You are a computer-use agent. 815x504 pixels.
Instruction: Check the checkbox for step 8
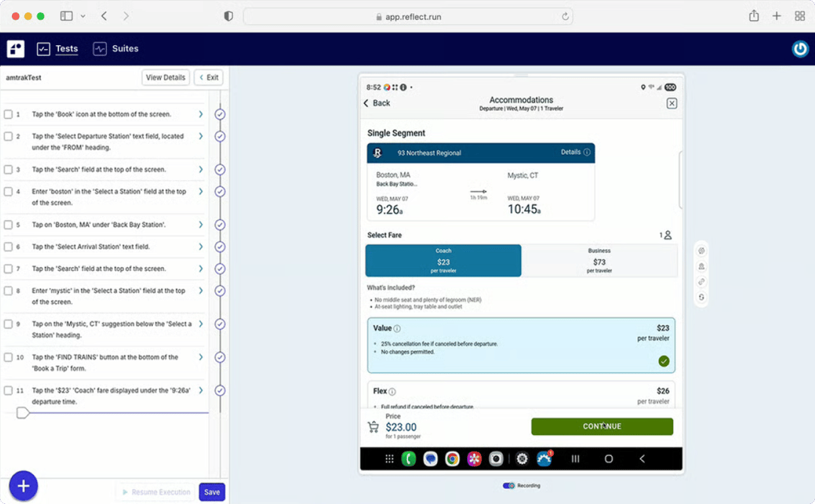[9, 291]
